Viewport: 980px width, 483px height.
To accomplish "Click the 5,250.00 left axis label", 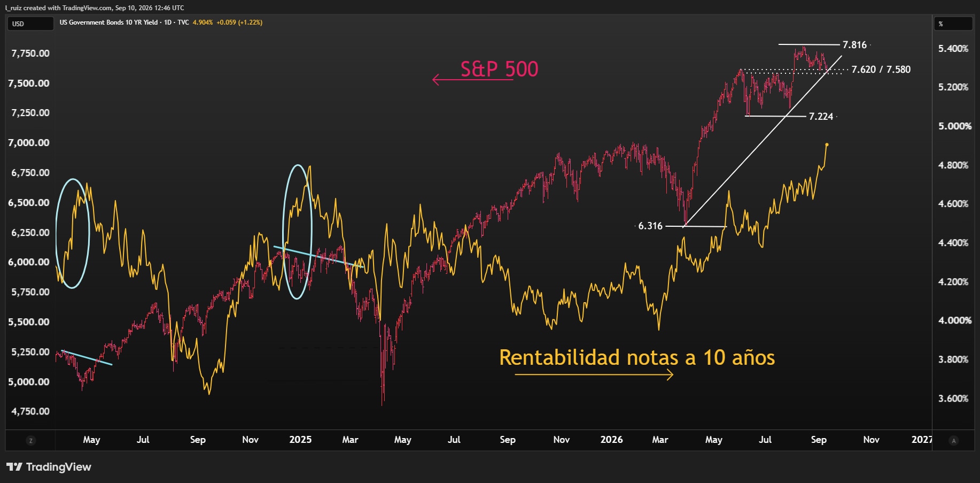I will click(x=30, y=352).
